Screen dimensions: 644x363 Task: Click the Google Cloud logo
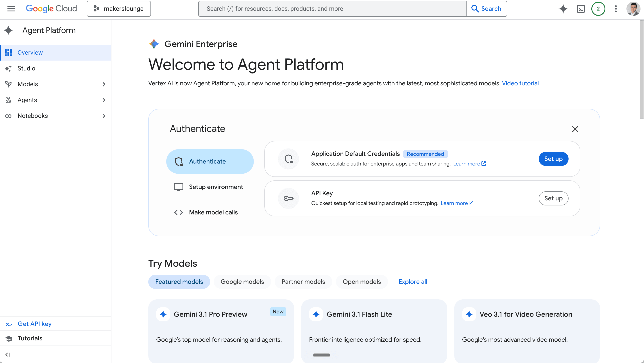coord(51,9)
